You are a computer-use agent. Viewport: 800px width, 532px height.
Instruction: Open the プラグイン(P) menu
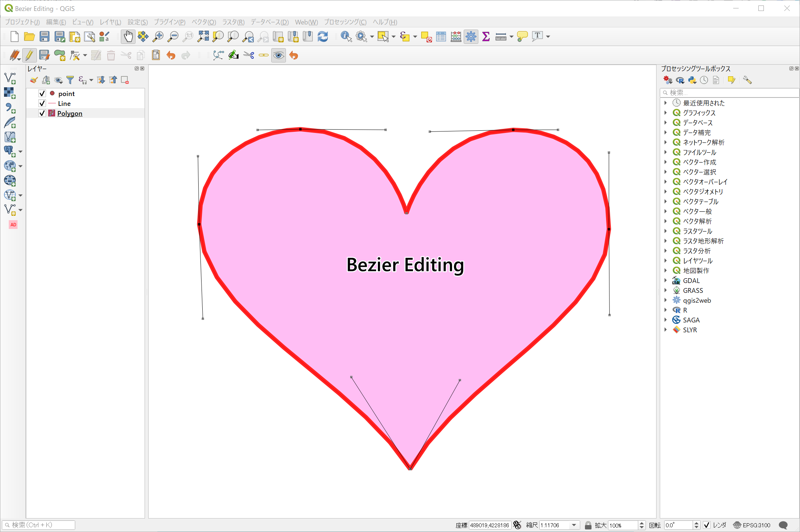pyautogui.click(x=169, y=22)
